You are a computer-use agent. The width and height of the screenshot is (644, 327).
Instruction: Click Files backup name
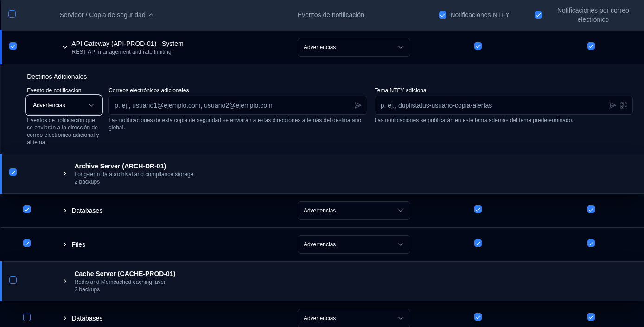pos(78,244)
